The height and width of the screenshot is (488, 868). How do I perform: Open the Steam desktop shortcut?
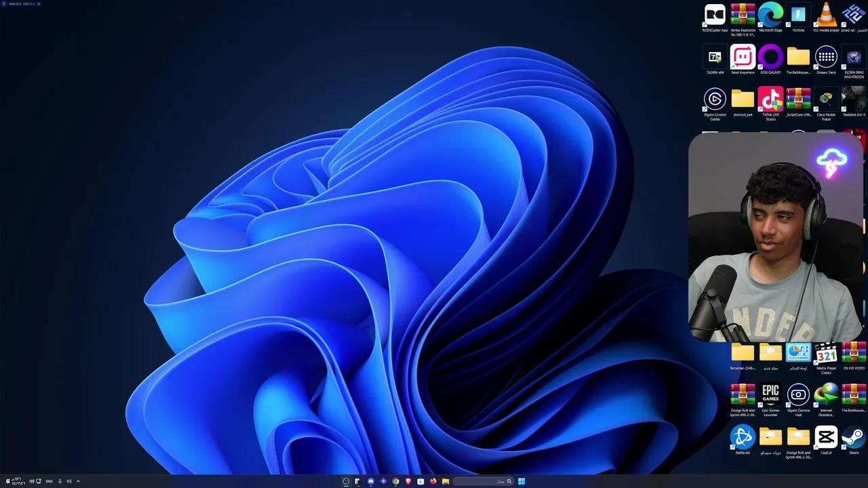pyautogui.click(x=854, y=440)
